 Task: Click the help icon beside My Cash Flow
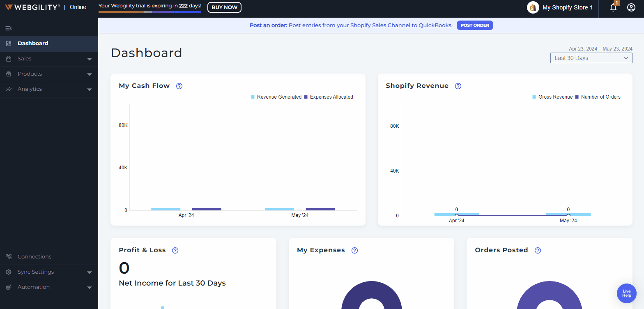point(179,86)
